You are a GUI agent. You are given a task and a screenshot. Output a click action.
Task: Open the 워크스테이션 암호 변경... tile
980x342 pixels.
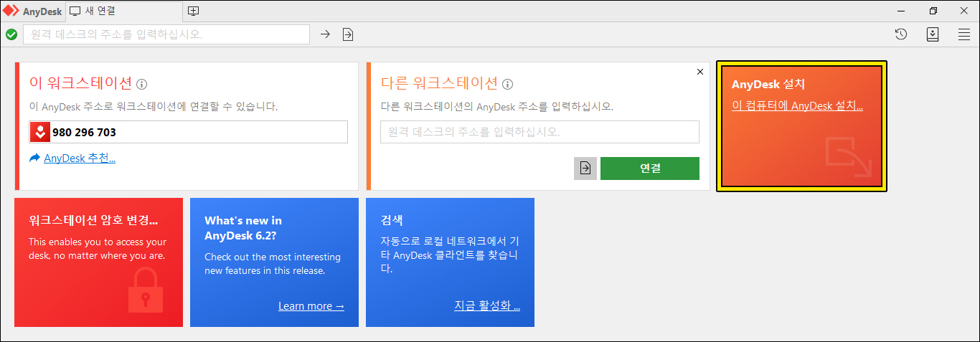(98, 262)
